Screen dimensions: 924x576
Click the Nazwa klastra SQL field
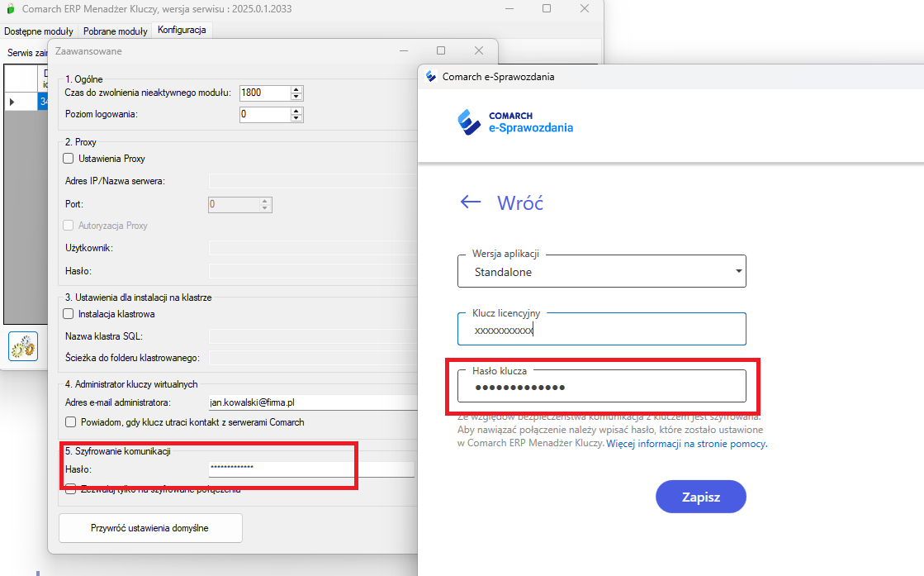pos(313,336)
